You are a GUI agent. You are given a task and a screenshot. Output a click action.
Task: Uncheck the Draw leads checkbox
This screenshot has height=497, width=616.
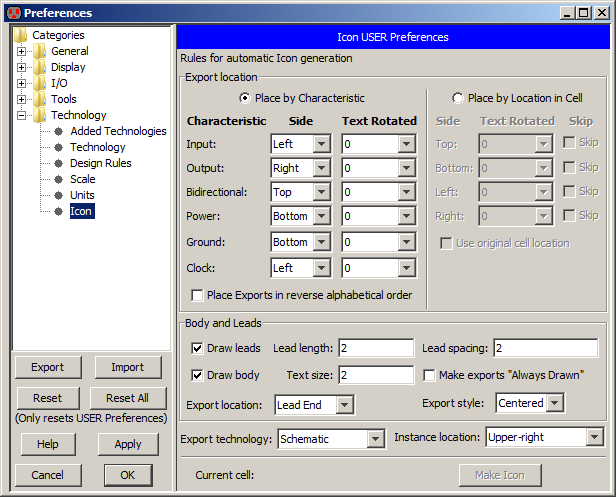pos(198,348)
